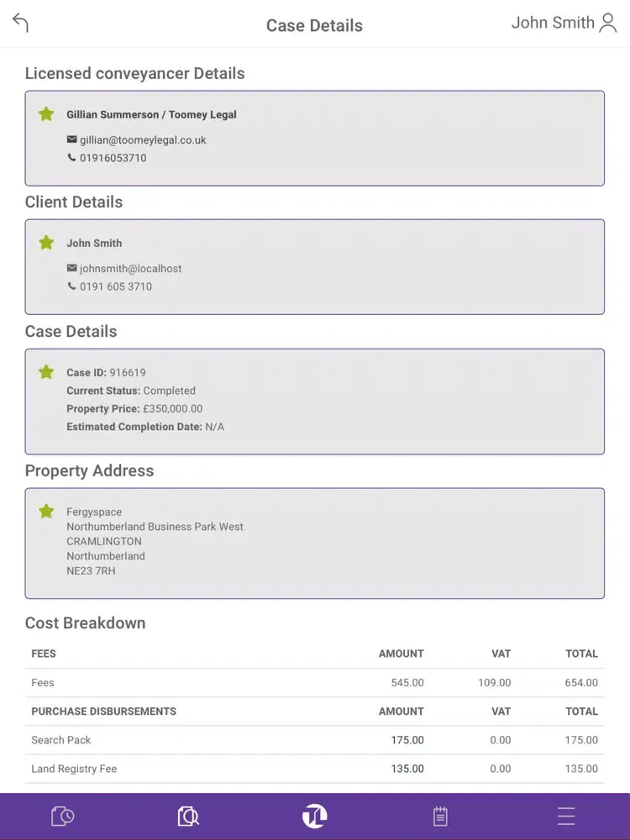The image size is (630, 840).
Task: Dial client phone 0191 605 3710
Action: tap(116, 286)
